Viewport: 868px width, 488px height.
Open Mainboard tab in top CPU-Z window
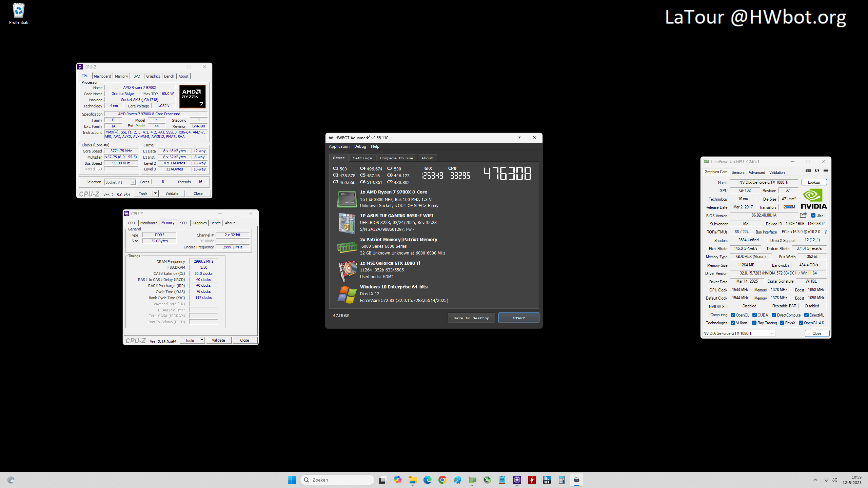[x=102, y=76]
